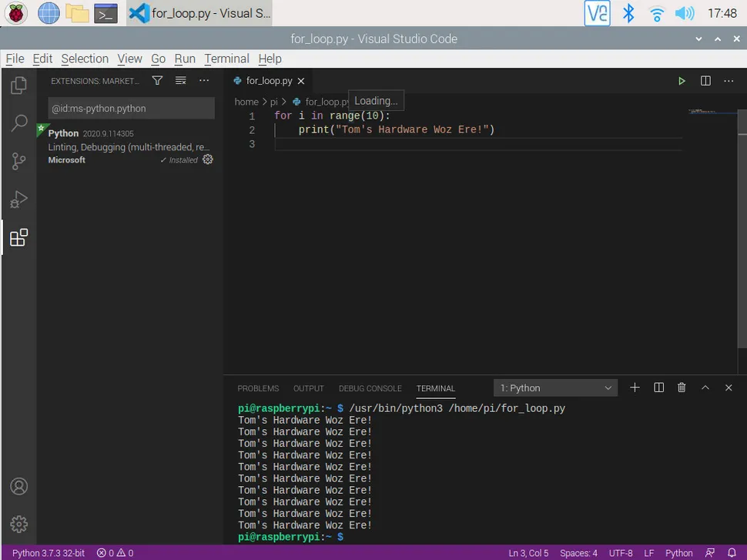Open the Selection menu

point(85,59)
